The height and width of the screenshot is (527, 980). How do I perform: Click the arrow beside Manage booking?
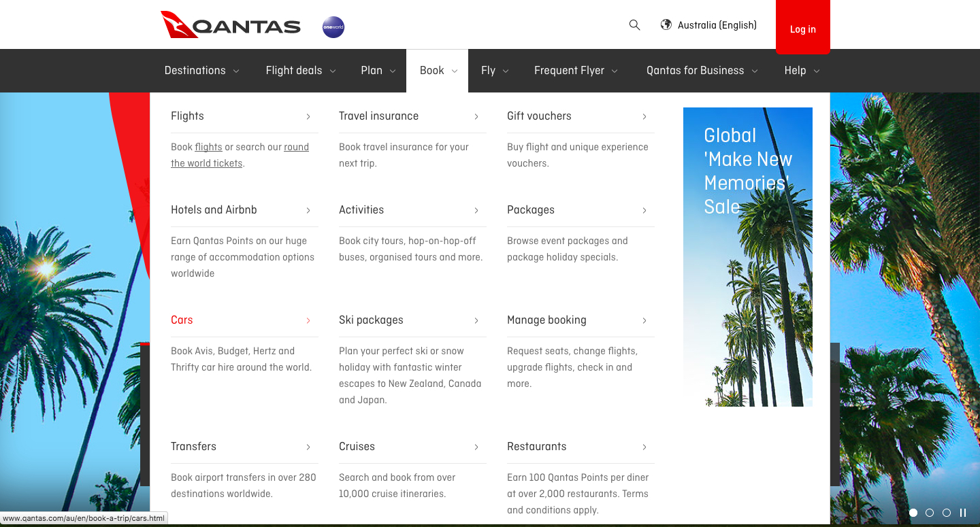pos(644,320)
